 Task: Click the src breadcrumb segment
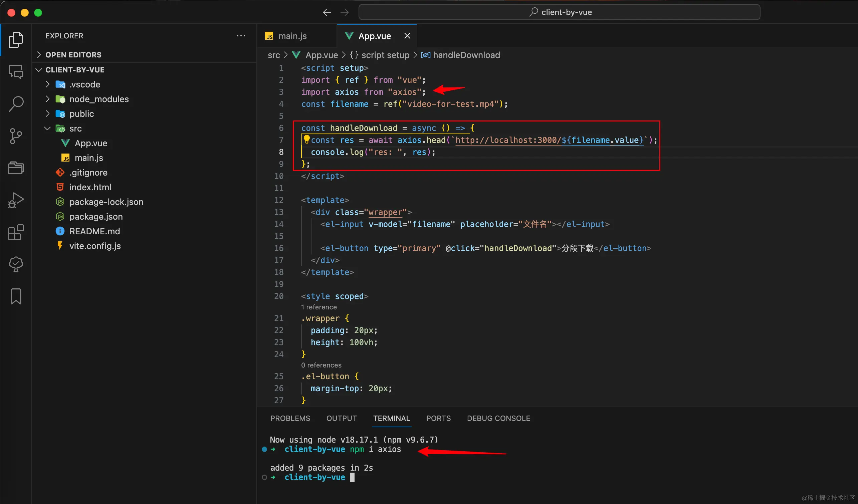[x=274, y=55]
